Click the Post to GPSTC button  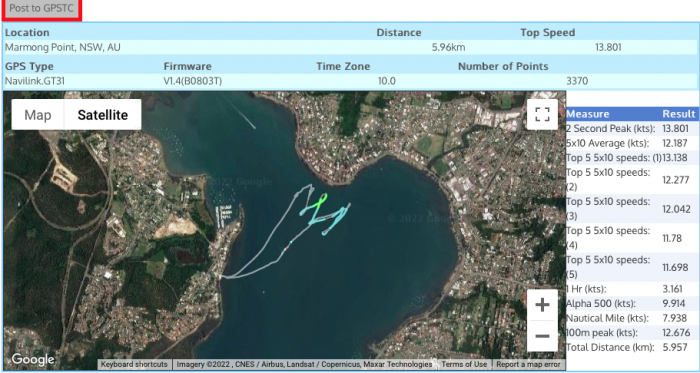[41, 8]
